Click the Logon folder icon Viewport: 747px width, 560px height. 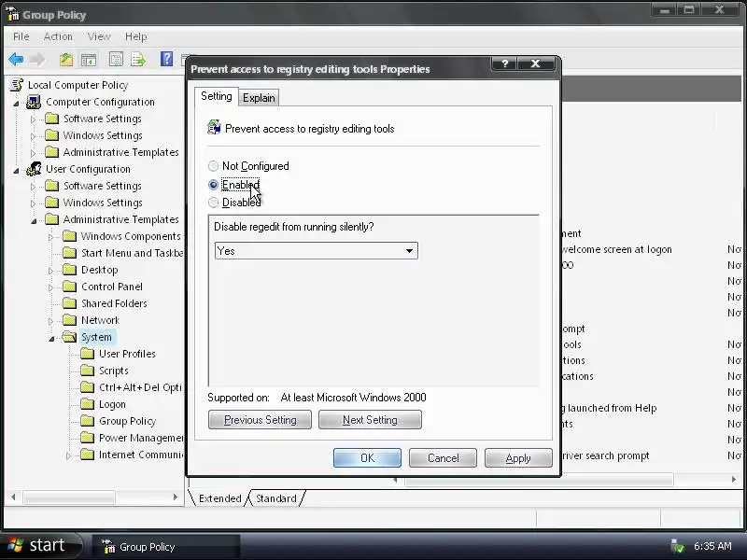tap(87, 404)
